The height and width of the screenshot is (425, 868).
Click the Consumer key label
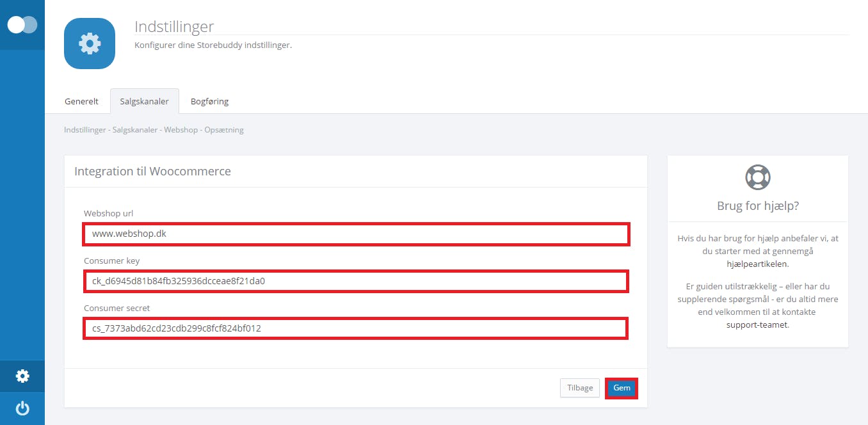point(111,261)
